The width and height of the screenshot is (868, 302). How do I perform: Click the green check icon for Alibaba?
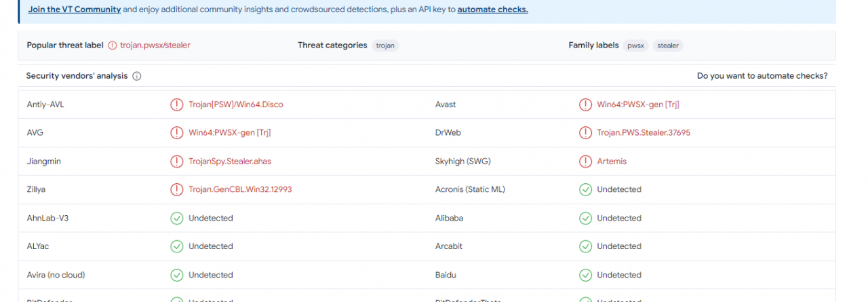[585, 218]
